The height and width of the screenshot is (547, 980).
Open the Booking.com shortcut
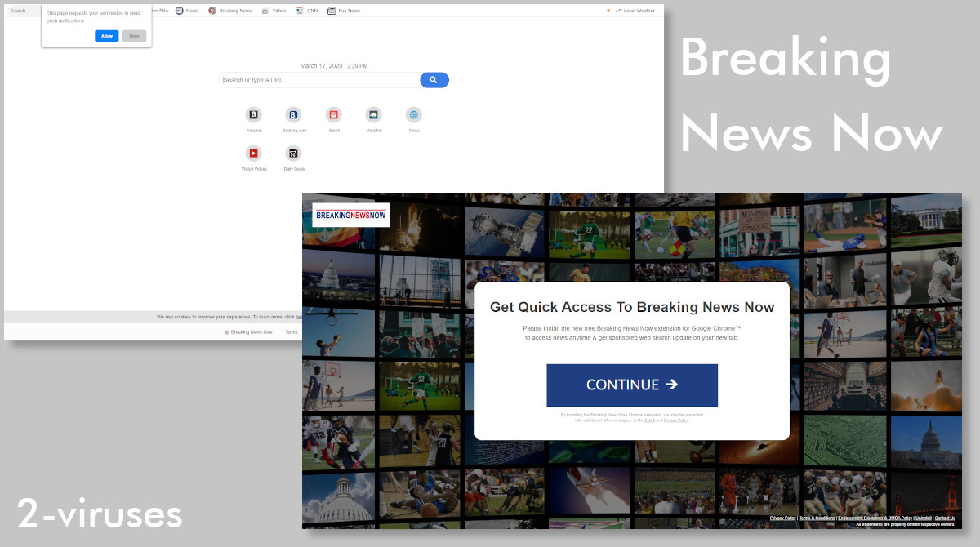294,115
